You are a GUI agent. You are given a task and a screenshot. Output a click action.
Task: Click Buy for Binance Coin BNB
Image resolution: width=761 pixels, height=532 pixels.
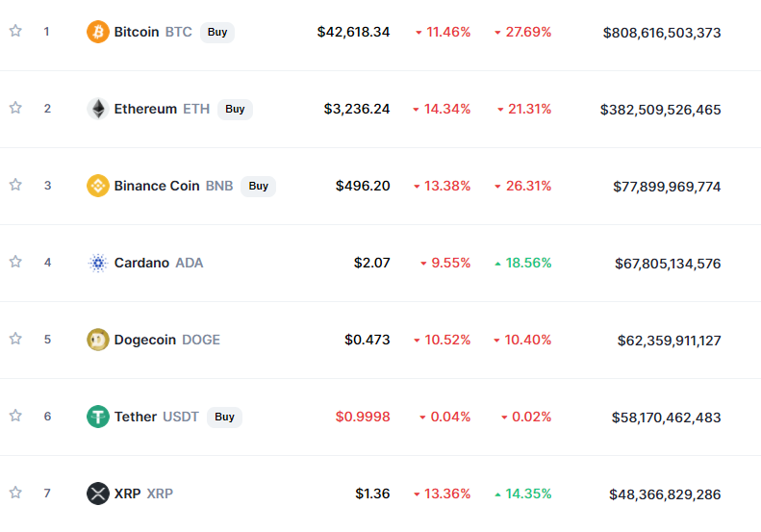tap(258, 186)
